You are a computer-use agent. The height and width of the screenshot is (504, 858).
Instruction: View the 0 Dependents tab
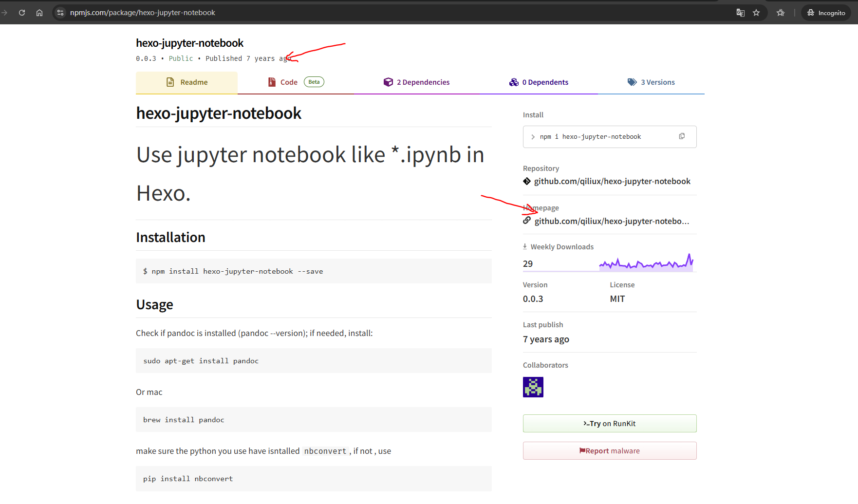[x=539, y=82]
